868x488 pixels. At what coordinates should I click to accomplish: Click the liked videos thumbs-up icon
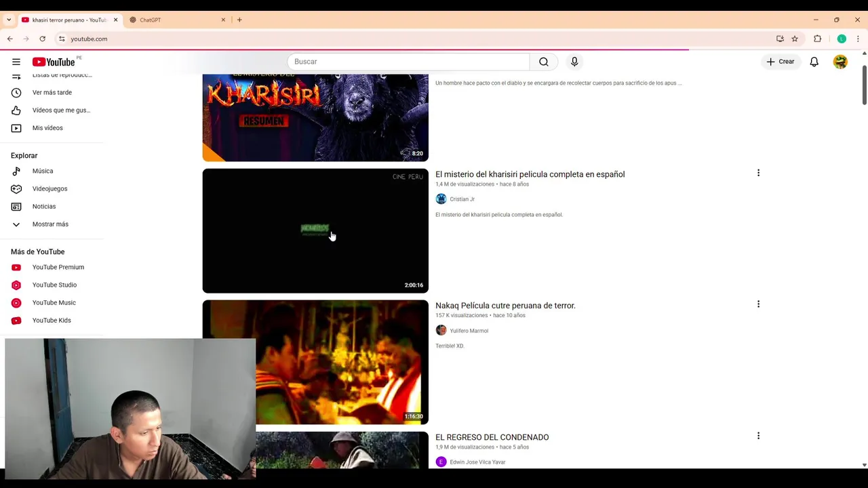pos(16,110)
